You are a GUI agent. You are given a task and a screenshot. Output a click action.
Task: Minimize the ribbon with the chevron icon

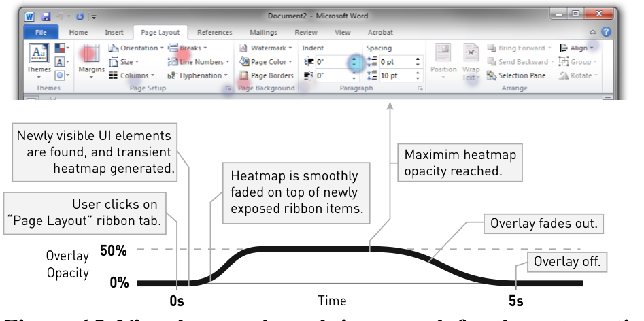[593, 32]
